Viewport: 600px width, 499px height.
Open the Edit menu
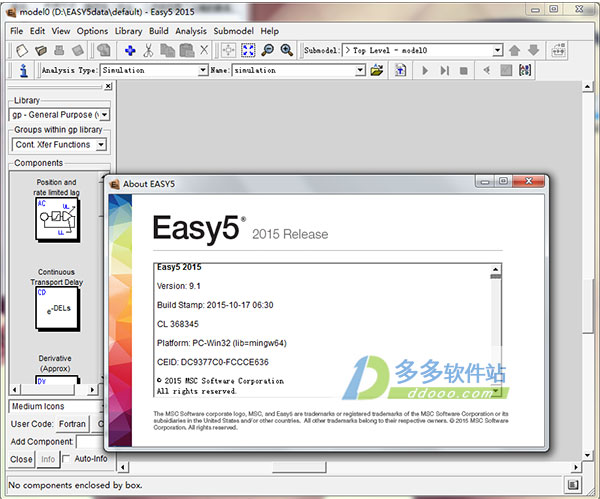(38, 31)
